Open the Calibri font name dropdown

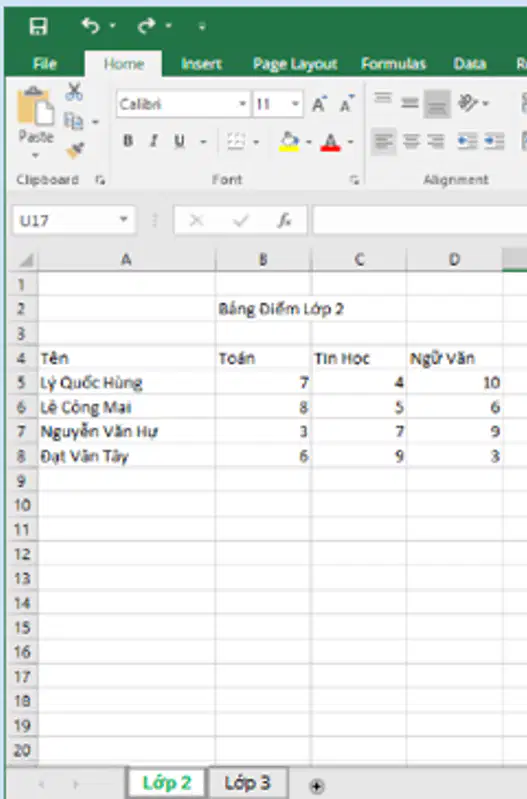[243, 104]
